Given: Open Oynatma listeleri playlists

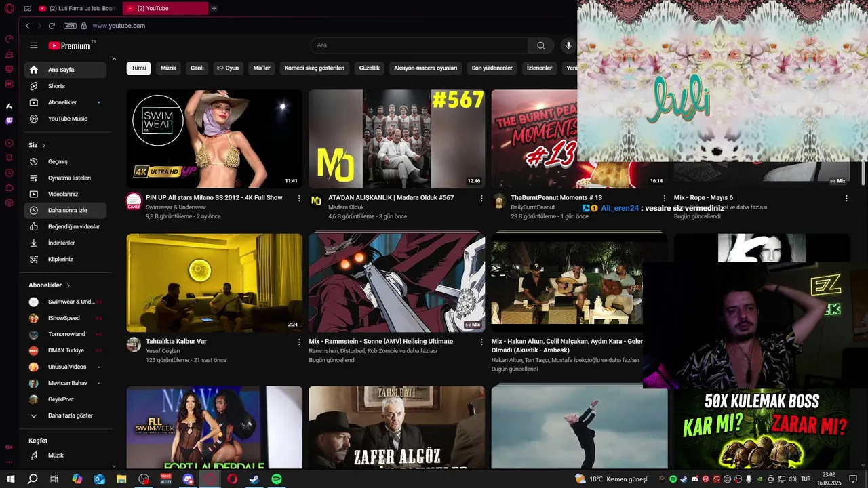Looking at the screenshot, I should coord(65,178).
